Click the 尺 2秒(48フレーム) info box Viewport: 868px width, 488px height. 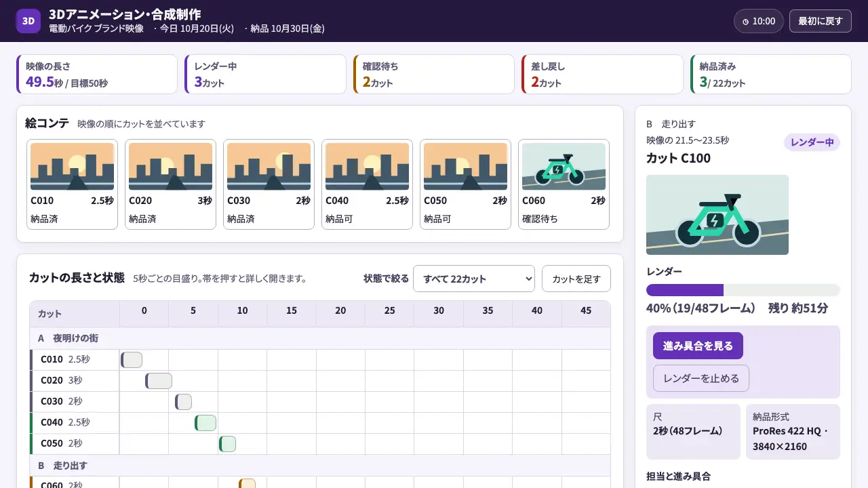pos(693,432)
